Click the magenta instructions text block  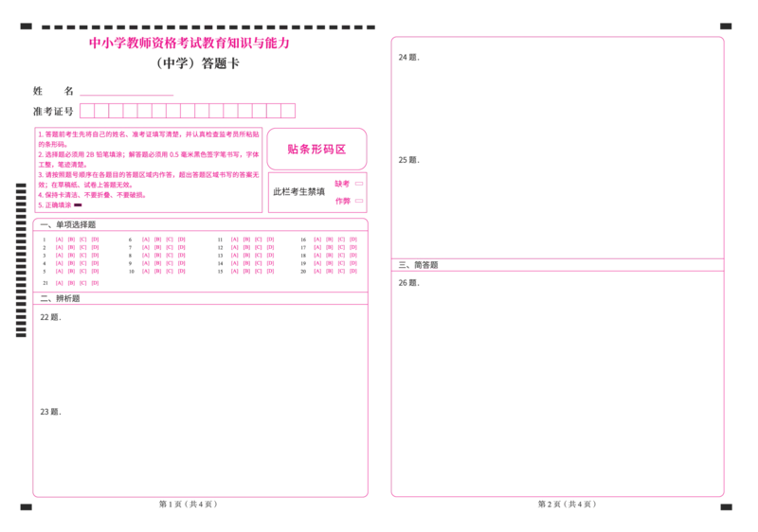pyautogui.click(x=147, y=168)
